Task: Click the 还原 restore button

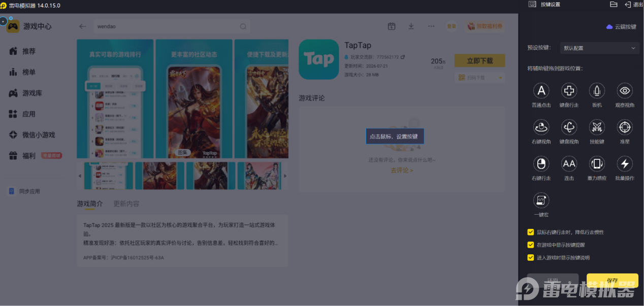Action: pos(553,281)
